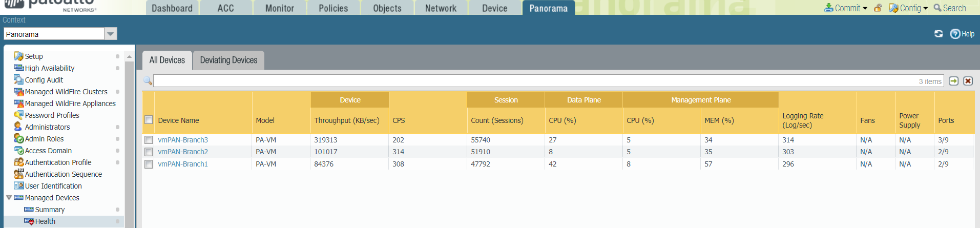Check the vmPAN-Branch1 row checkbox
The image size is (980, 228).
149,164
